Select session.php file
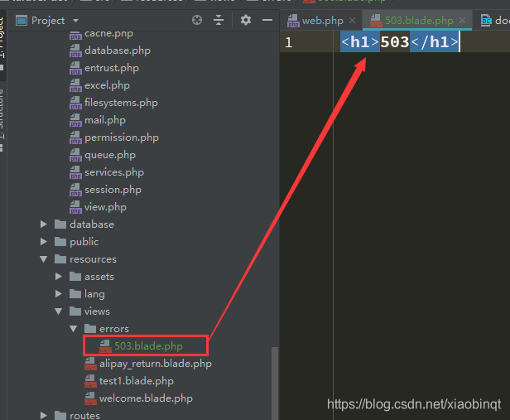The image size is (510, 420). pyautogui.click(x=113, y=190)
